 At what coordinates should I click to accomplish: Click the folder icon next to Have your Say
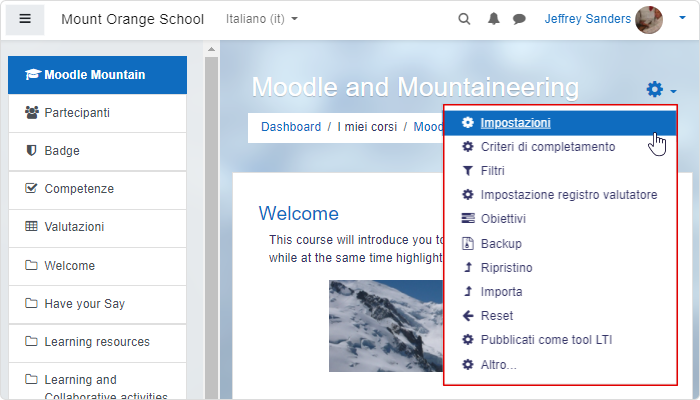[x=31, y=303]
